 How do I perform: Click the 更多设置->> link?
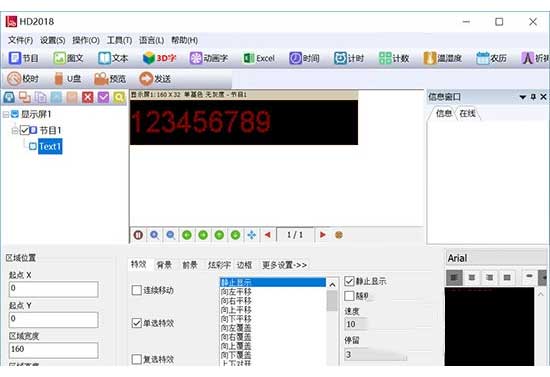point(284,265)
